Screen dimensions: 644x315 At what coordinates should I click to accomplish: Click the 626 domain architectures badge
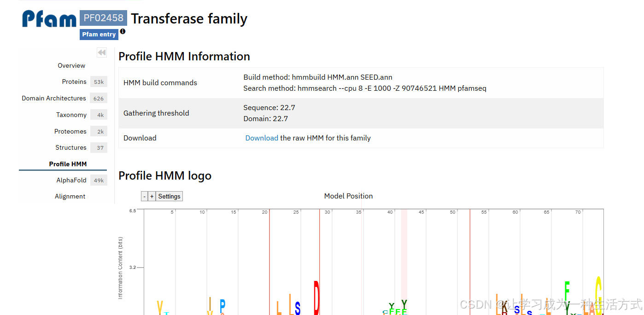(99, 98)
